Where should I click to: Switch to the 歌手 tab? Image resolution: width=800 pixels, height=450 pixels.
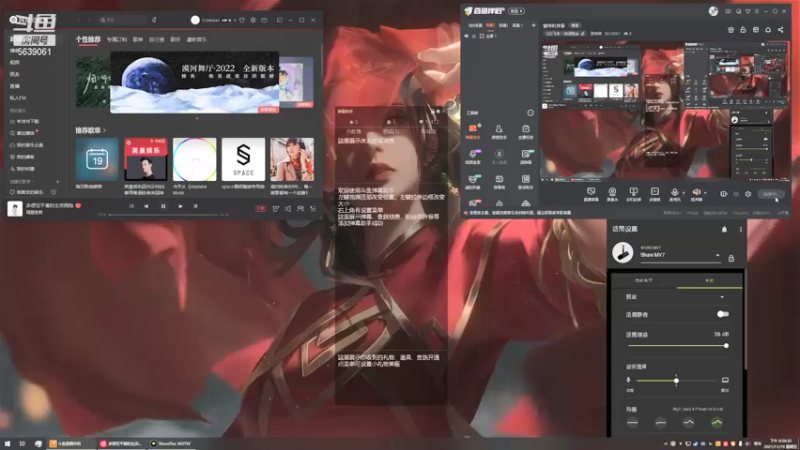click(176, 39)
